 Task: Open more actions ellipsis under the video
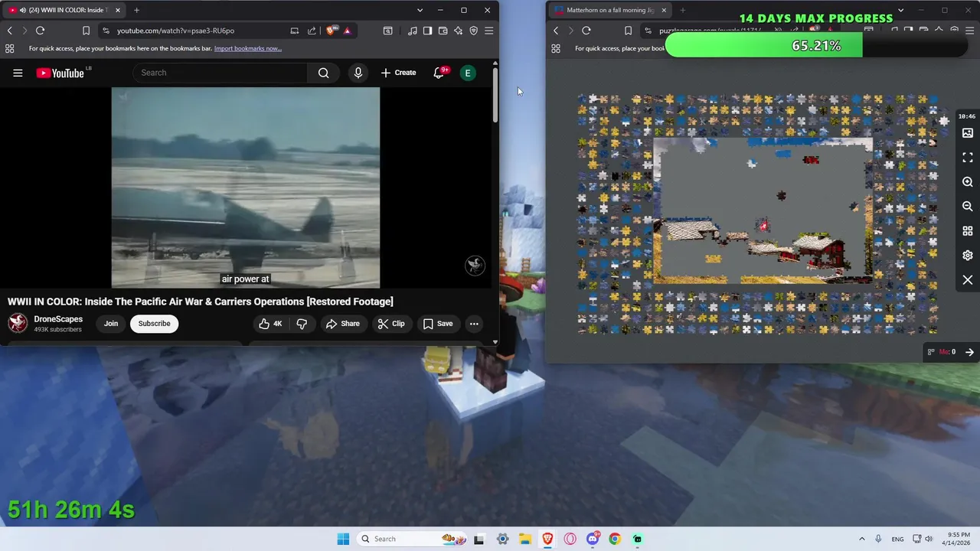(x=474, y=324)
